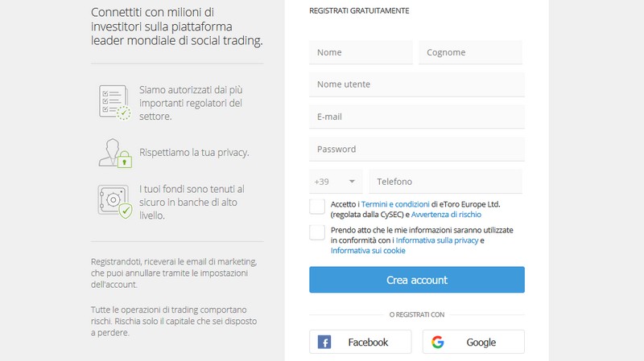
Task: Open the +39 country code dropdown
Action: pos(336,182)
